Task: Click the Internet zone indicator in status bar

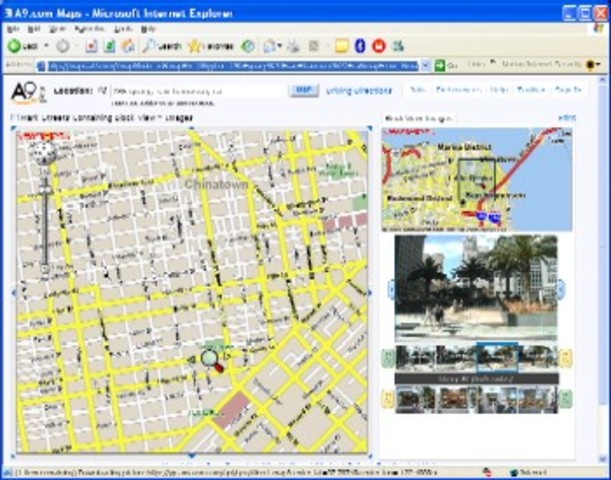Action: (527, 473)
